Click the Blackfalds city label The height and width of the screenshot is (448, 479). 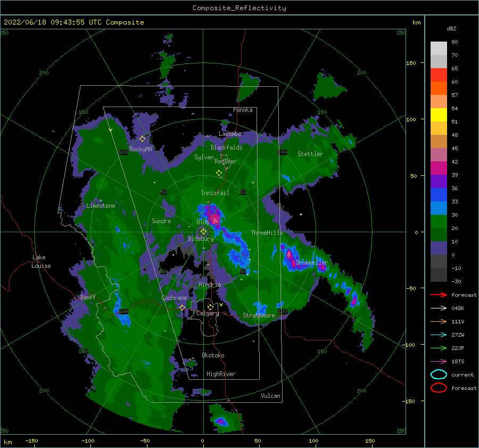[x=226, y=148]
